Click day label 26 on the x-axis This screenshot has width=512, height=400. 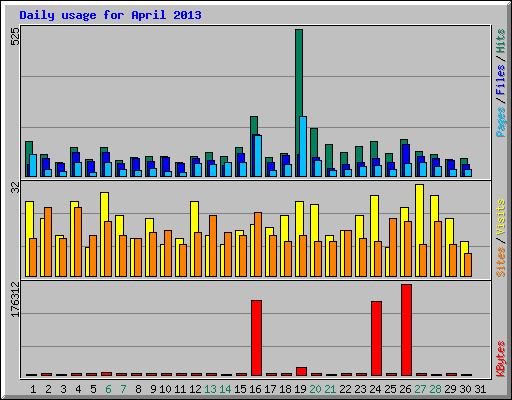405,389
